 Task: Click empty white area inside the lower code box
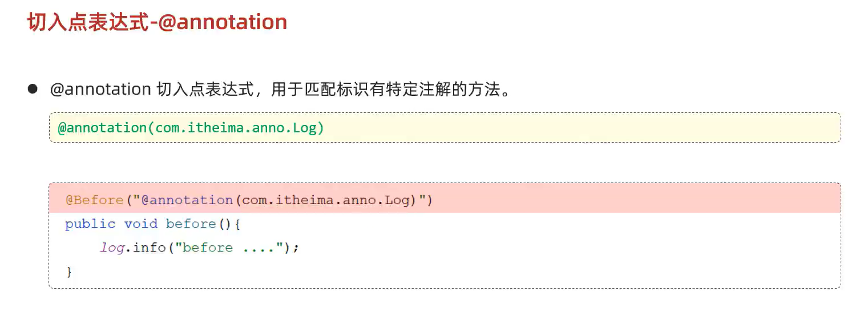pyautogui.click(x=571, y=251)
